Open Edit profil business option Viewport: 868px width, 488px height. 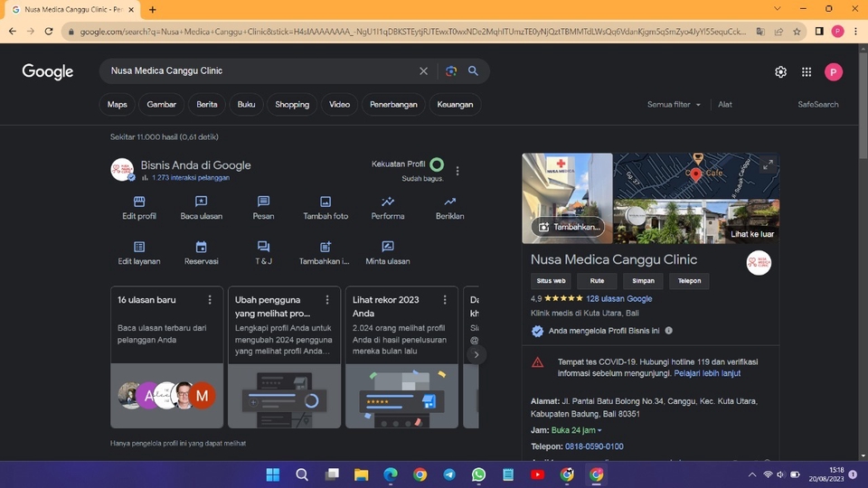(x=139, y=208)
